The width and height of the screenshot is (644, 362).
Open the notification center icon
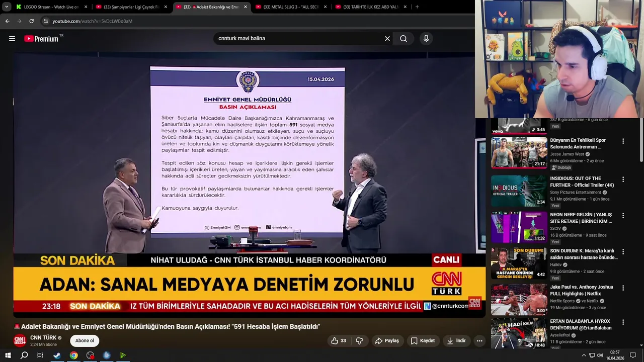pos(633,355)
